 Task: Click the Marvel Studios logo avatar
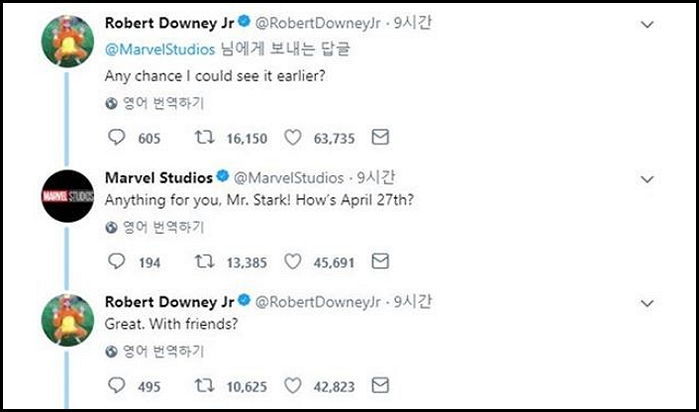coord(67,193)
